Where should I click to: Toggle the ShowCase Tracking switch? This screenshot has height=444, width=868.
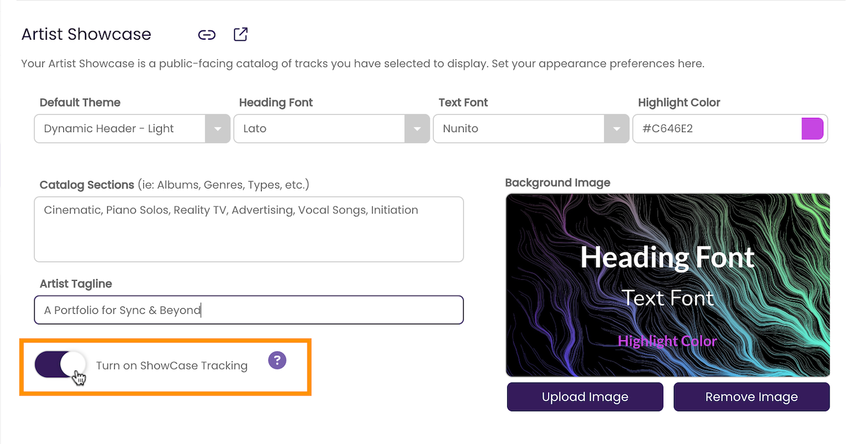[x=60, y=365]
